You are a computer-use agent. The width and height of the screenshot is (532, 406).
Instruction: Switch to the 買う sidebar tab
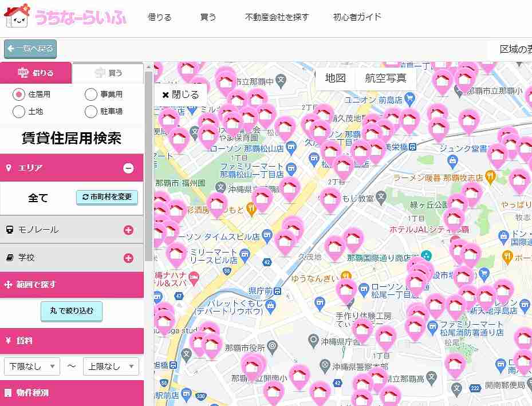108,73
